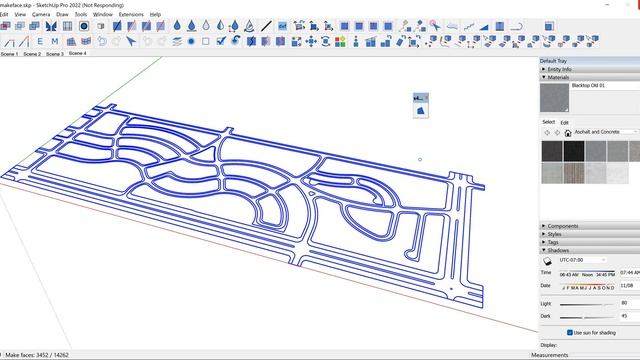Open the UTC-07:00 time zone dropdown

click(582, 260)
